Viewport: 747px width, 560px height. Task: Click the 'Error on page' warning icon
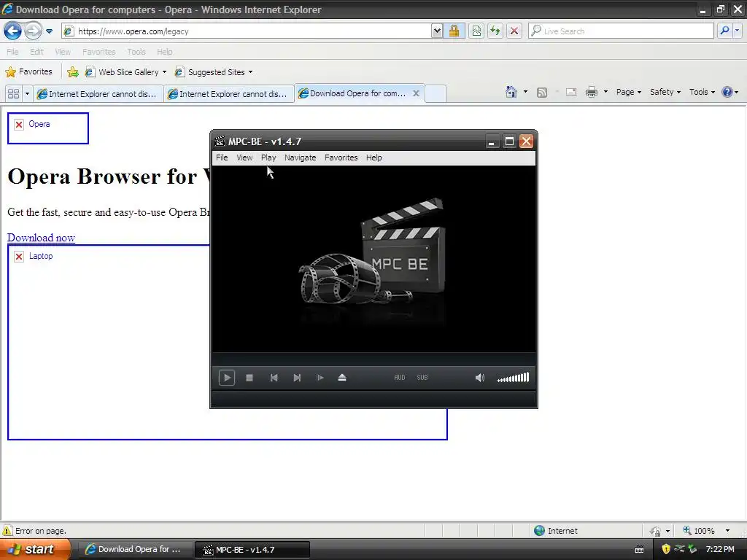[x=7, y=531]
